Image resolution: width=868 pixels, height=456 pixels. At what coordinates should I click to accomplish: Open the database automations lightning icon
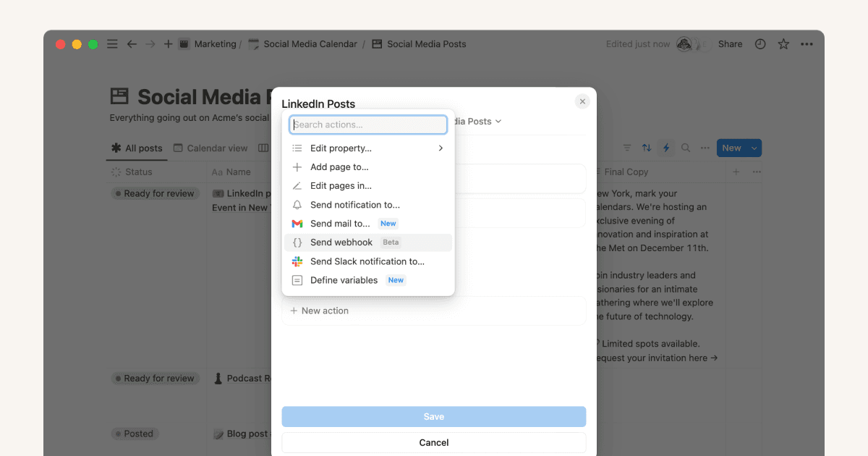pos(665,148)
